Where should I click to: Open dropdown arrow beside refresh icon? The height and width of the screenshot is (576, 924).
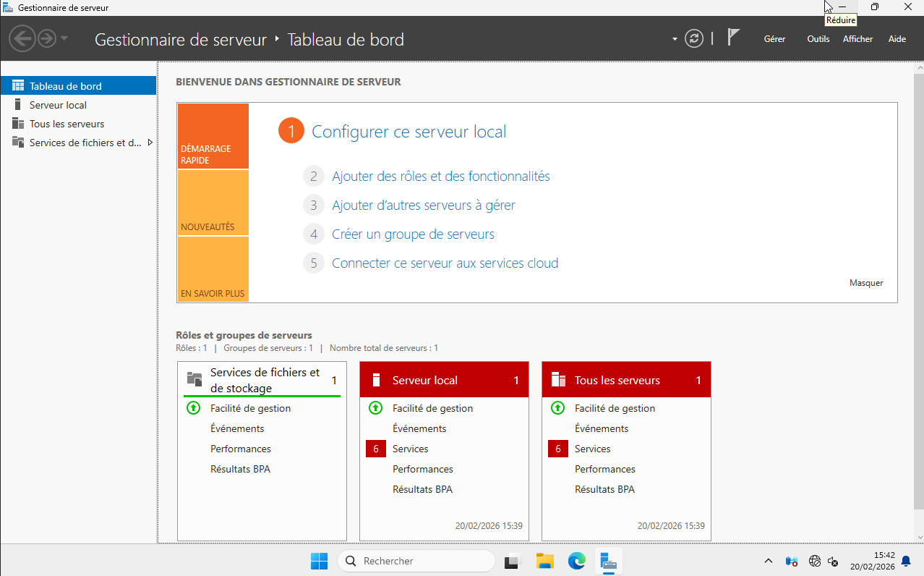tap(675, 39)
